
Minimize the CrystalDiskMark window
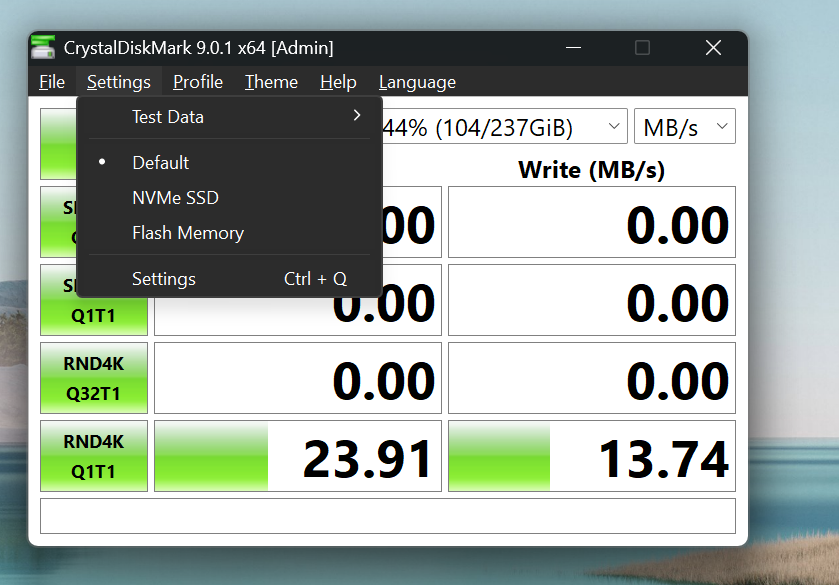(x=574, y=48)
